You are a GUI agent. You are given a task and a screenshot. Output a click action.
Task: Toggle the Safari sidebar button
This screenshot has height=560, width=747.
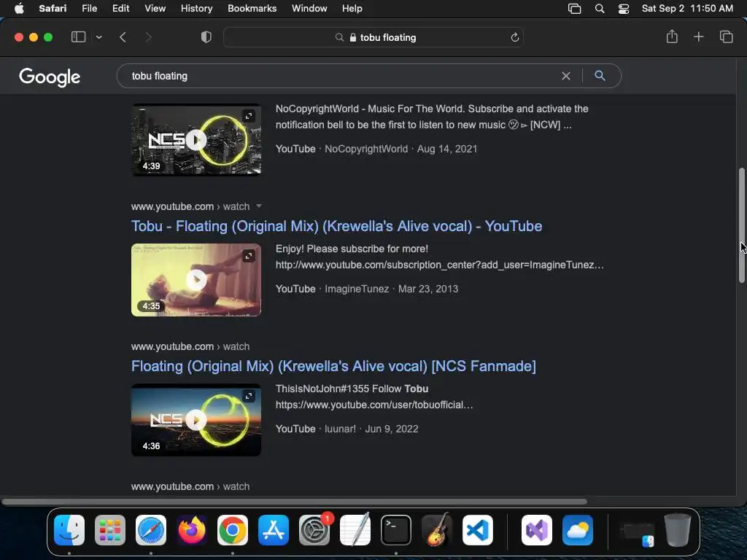pyautogui.click(x=78, y=37)
